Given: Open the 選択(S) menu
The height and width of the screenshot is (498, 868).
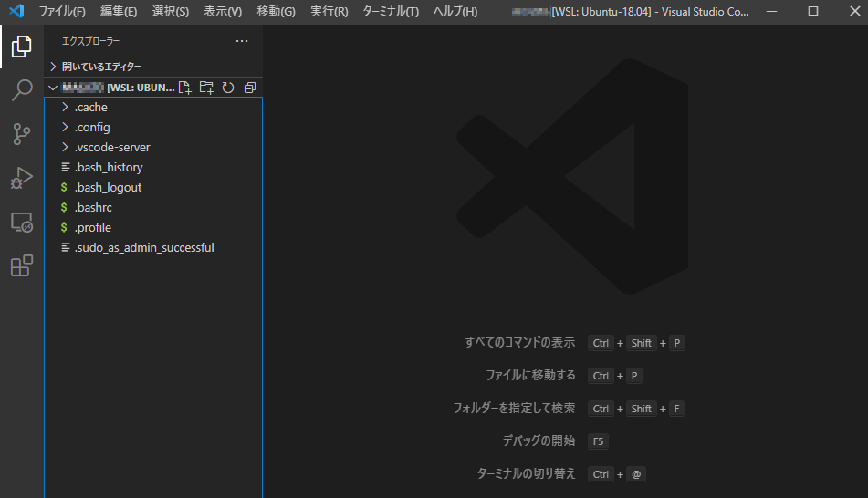Looking at the screenshot, I should (171, 12).
